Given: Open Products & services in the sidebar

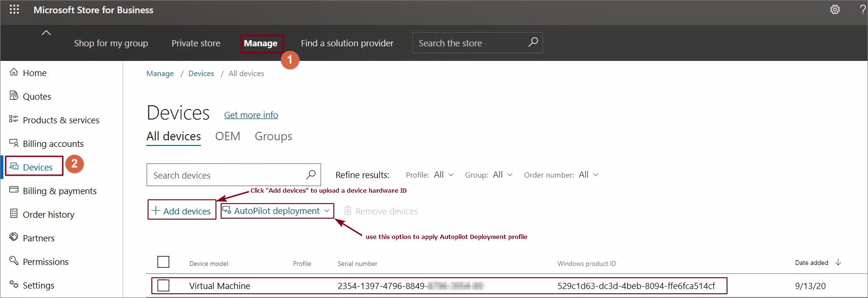Looking at the screenshot, I should pos(61,120).
